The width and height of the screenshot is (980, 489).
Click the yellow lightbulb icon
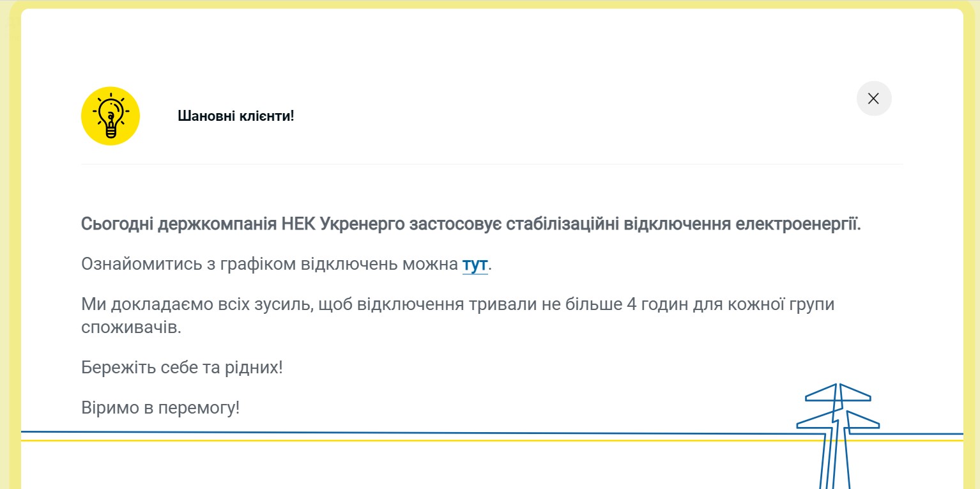tap(111, 116)
